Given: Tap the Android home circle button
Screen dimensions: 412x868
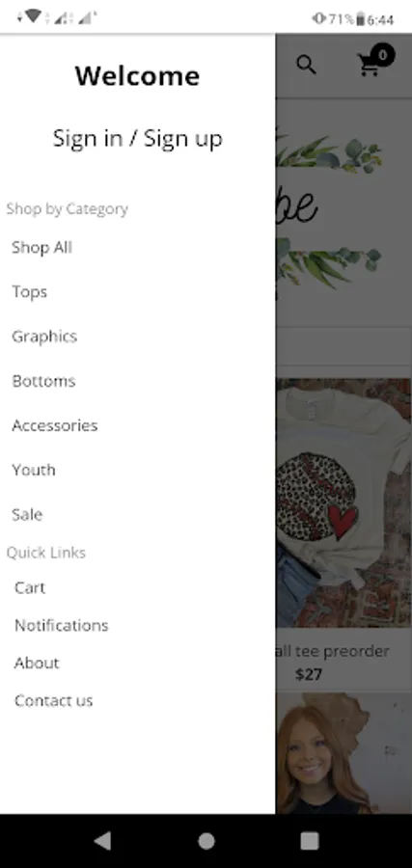Looking at the screenshot, I should [206, 841].
